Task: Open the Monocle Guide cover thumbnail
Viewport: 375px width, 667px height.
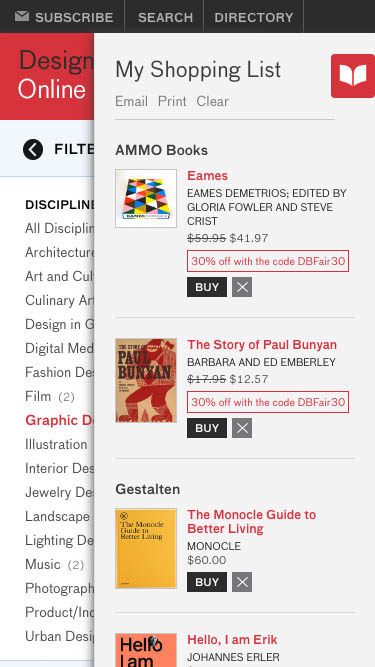Action: pos(146,549)
